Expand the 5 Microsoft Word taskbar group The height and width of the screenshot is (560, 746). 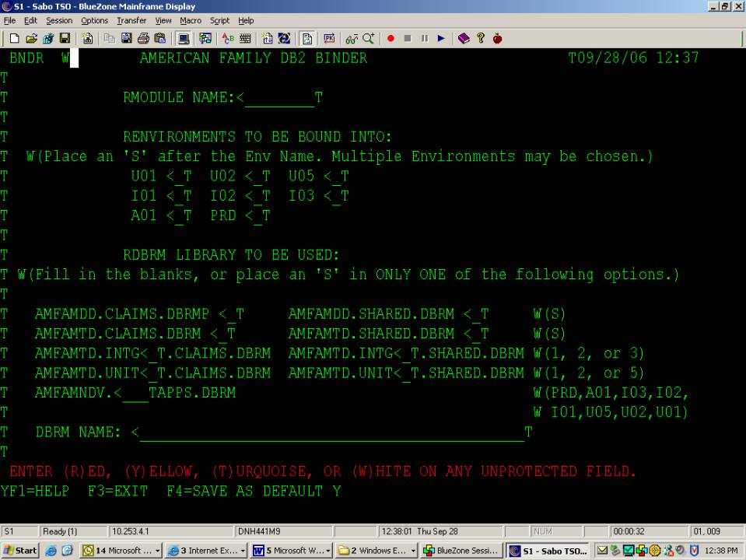click(291, 551)
